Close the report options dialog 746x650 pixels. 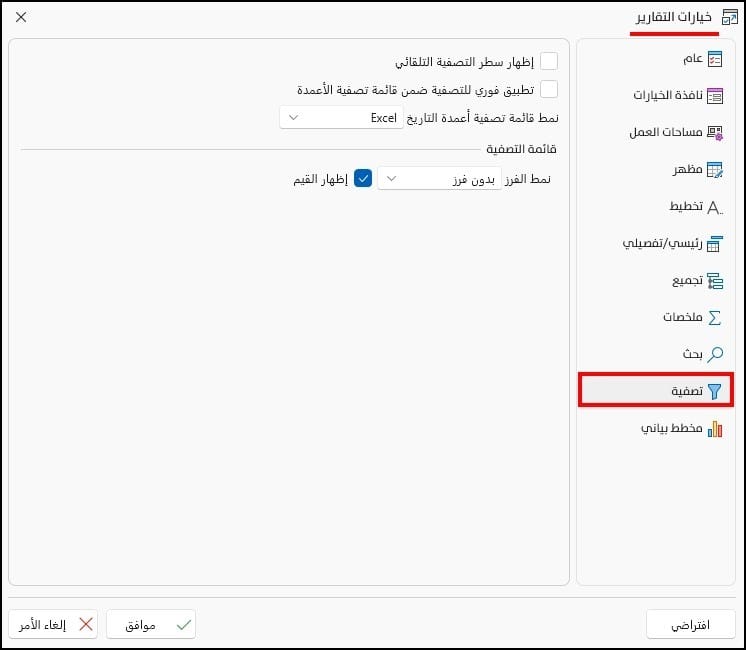coord(21,17)
